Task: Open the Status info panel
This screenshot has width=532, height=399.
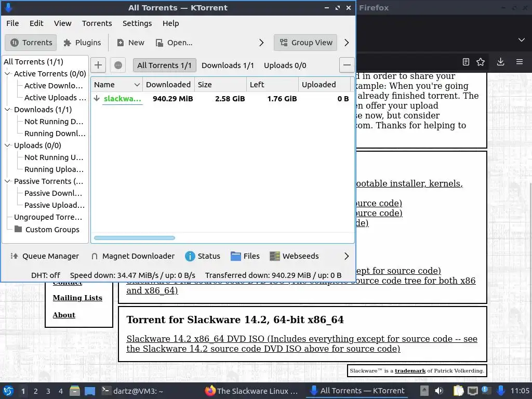Action: click(203, 256)
